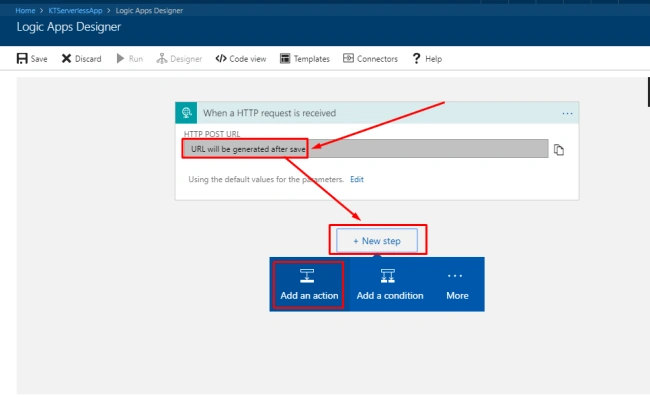
Task: Click the Connectors icon in toolbar
Action: [x=348, y=58]
